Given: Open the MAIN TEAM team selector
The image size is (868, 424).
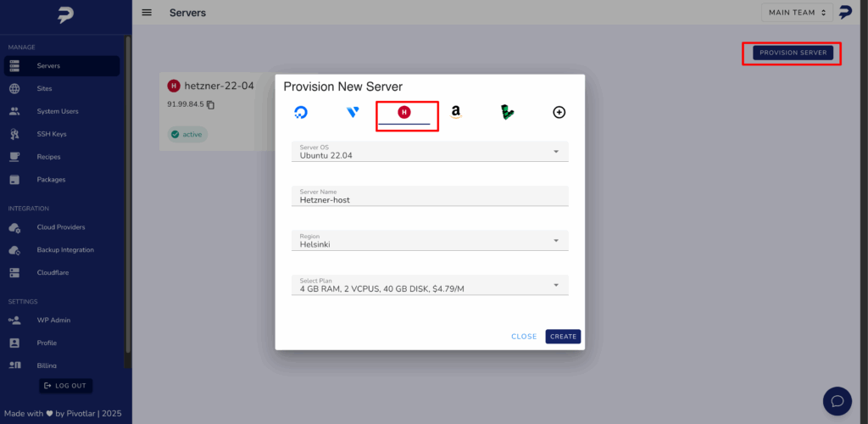Looking at the screenshot, I should [x=797, y=12].
